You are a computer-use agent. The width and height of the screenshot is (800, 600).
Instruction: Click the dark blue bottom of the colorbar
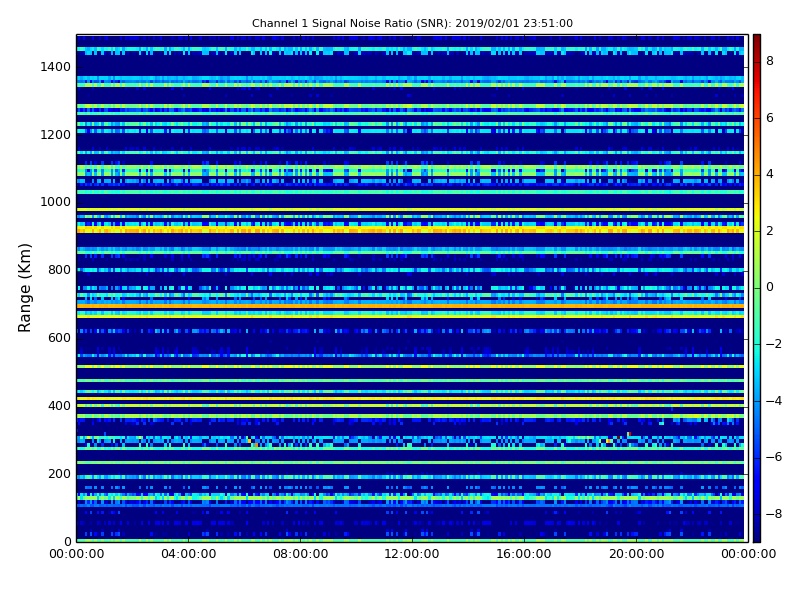coord(757,537)
